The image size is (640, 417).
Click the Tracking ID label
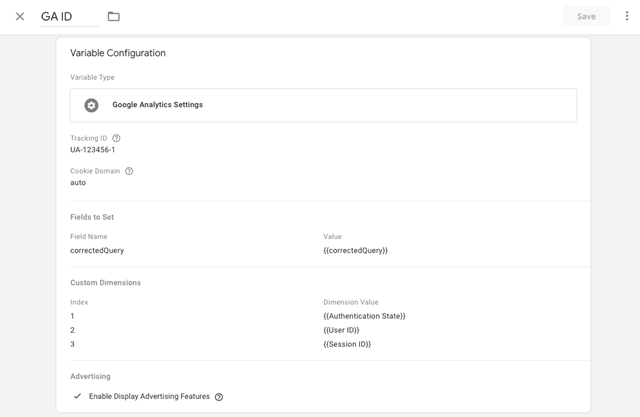click(x=89, y=138)
